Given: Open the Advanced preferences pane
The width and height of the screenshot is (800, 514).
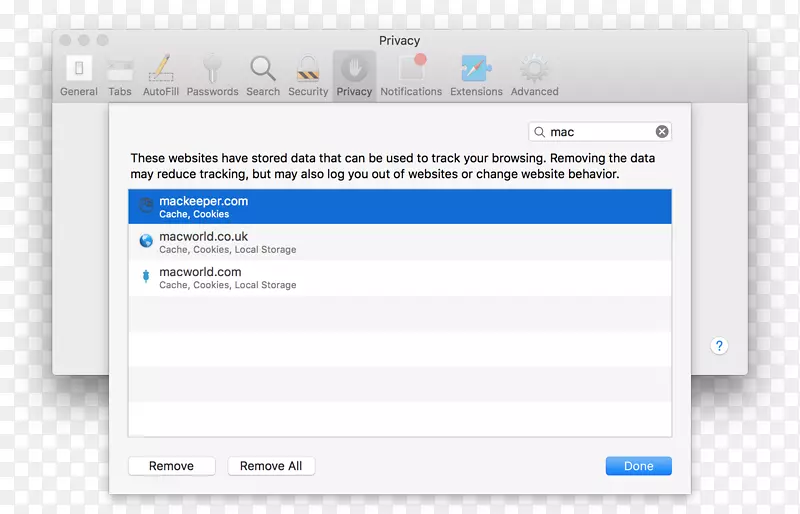Looking at the screenshot, I should (x=534, y=76).
